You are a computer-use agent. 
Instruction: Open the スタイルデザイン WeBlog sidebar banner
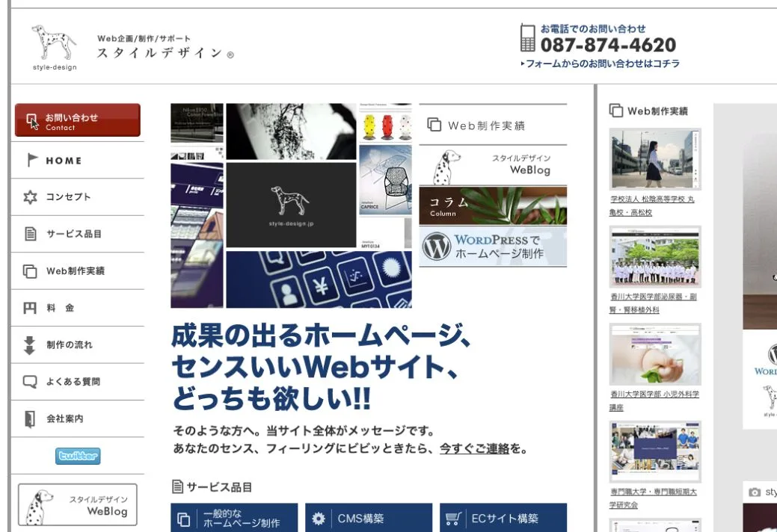pyautogui.click(x=78, y=505)
